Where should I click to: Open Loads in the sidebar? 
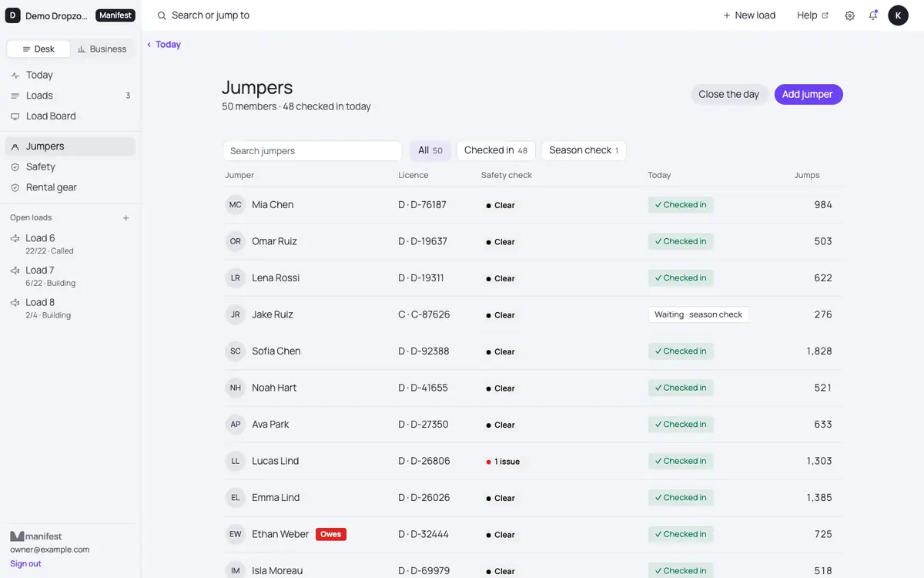coord(70,96)
